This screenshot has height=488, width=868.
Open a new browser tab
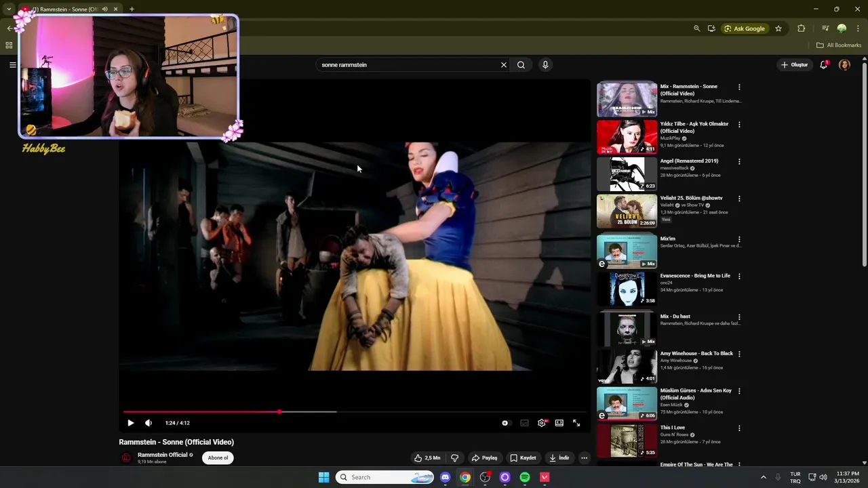coord(132,9)
